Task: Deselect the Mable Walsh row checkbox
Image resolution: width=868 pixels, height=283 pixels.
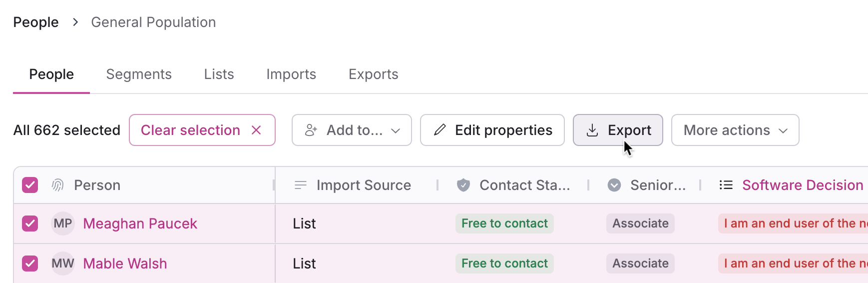Action: [30, 263]
